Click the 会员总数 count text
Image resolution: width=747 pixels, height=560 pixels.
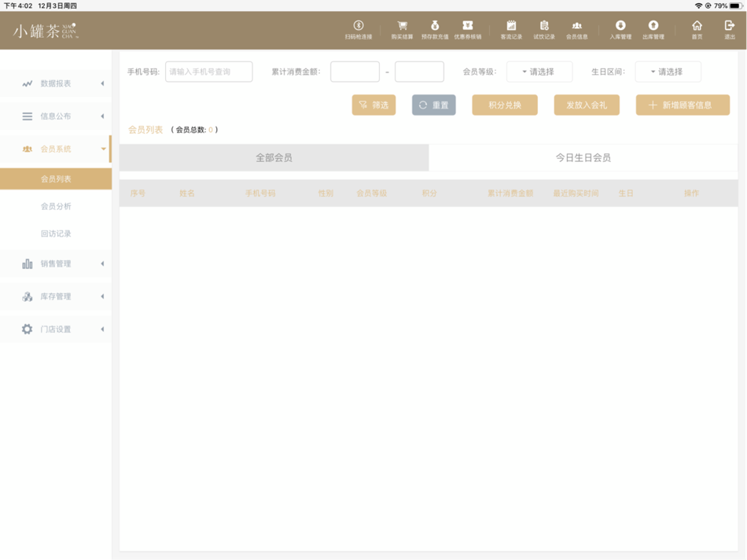point(194,130)
